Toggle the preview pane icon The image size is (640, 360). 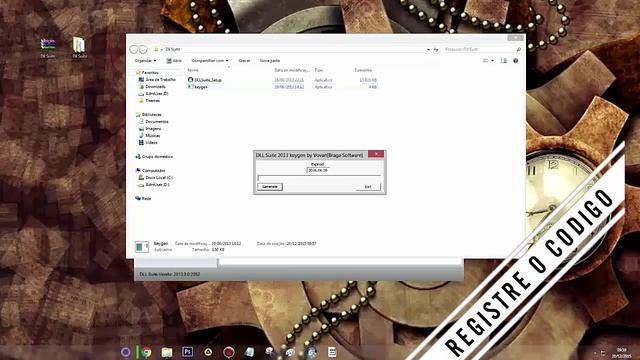point(504,60)
